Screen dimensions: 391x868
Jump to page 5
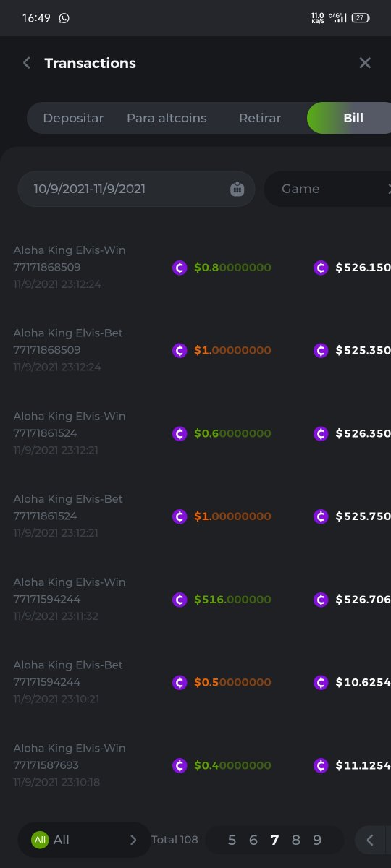(232, 840)
